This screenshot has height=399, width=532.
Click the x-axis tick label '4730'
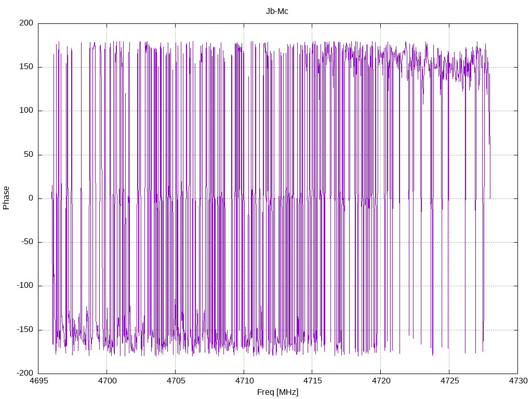coord(518,381)
